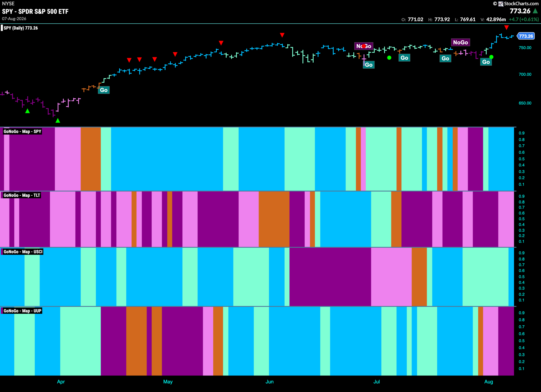Viewport: 541px width, 392px height.
Task: Click the large 773.26 price in the header
Action: 520,11
